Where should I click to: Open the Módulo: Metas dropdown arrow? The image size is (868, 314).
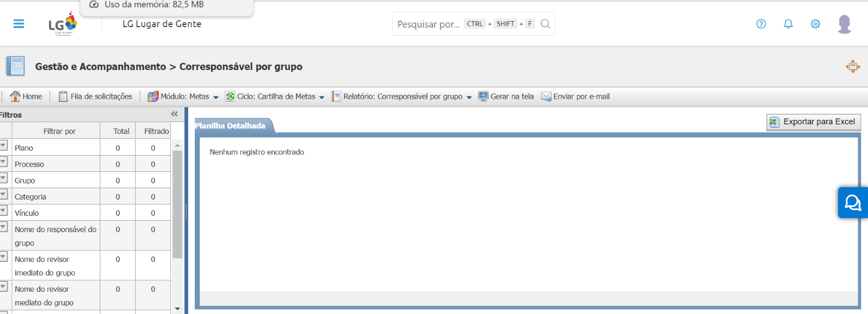[x=216, y=97]
